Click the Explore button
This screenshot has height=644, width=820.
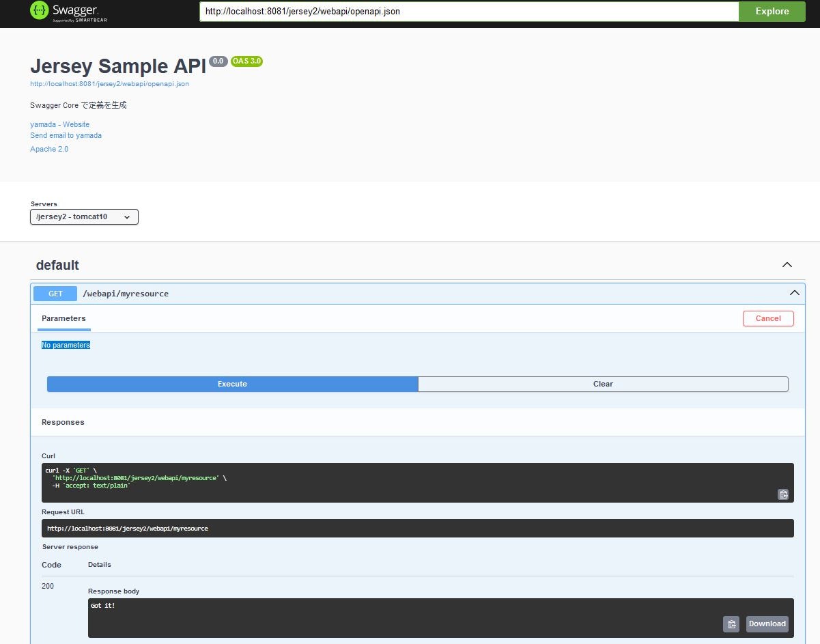point(772,12)
